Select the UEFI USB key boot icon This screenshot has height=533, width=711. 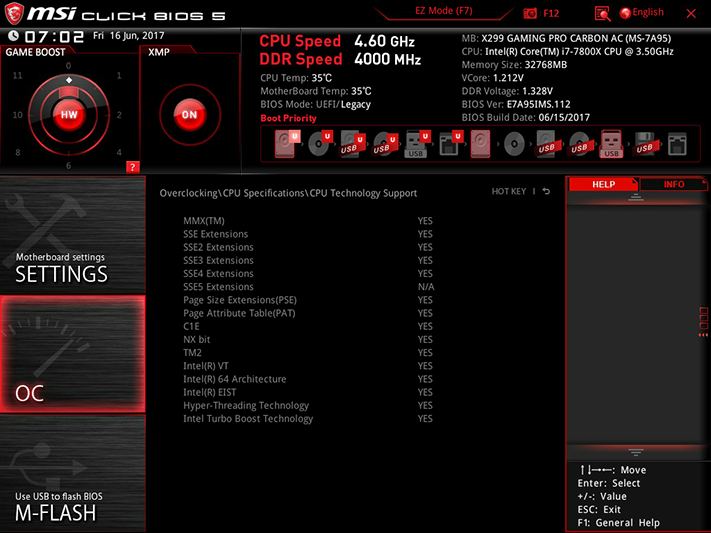coord(417,144)
